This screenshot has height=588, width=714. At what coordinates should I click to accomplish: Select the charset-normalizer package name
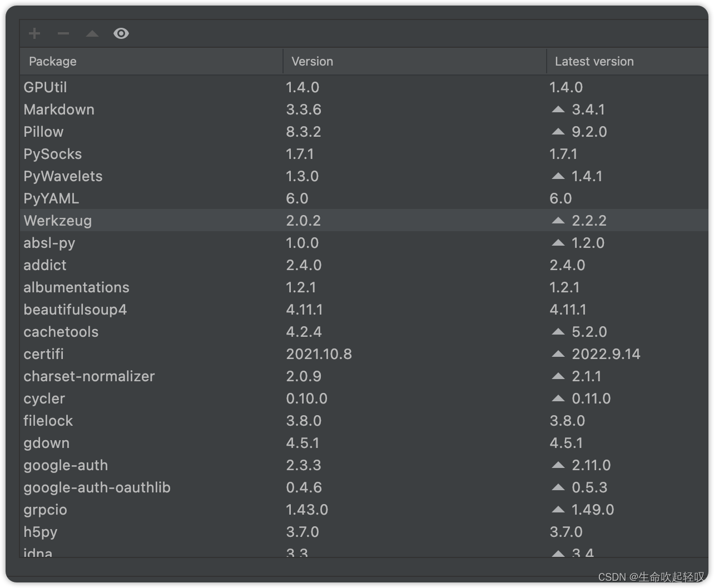coord(89,376)
